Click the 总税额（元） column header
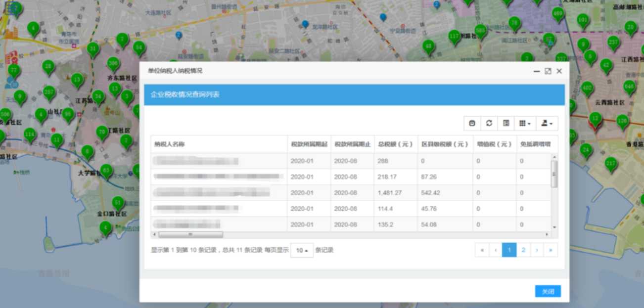The width and height of the screenshot is (644, 308). pos(395,144)
